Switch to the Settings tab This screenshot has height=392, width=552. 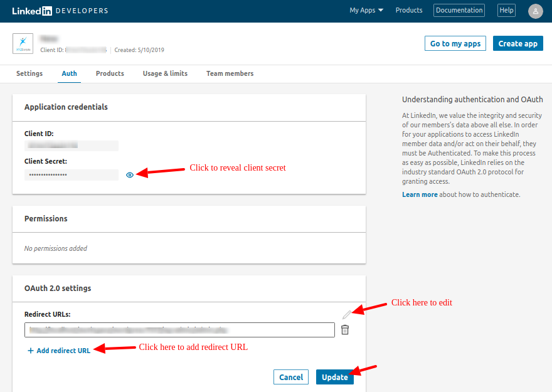29,73
